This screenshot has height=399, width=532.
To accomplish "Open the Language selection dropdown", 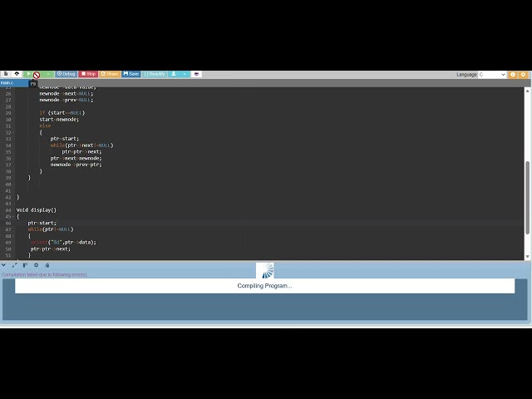I will (492, 75).
